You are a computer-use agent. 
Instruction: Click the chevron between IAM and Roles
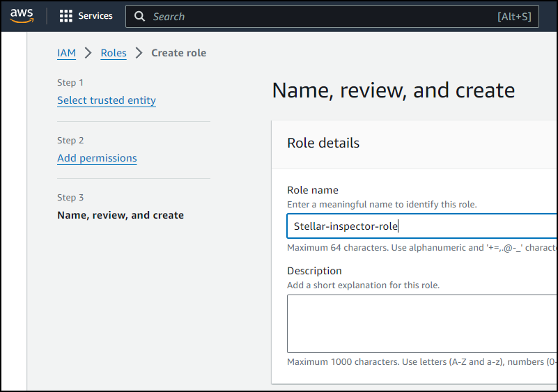click(x=88, y=53)
